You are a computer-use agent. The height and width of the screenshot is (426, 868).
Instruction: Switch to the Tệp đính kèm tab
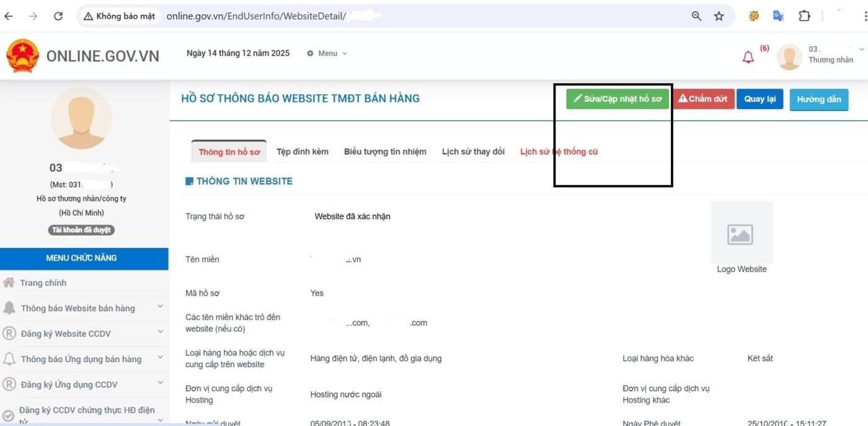[303, 151]
